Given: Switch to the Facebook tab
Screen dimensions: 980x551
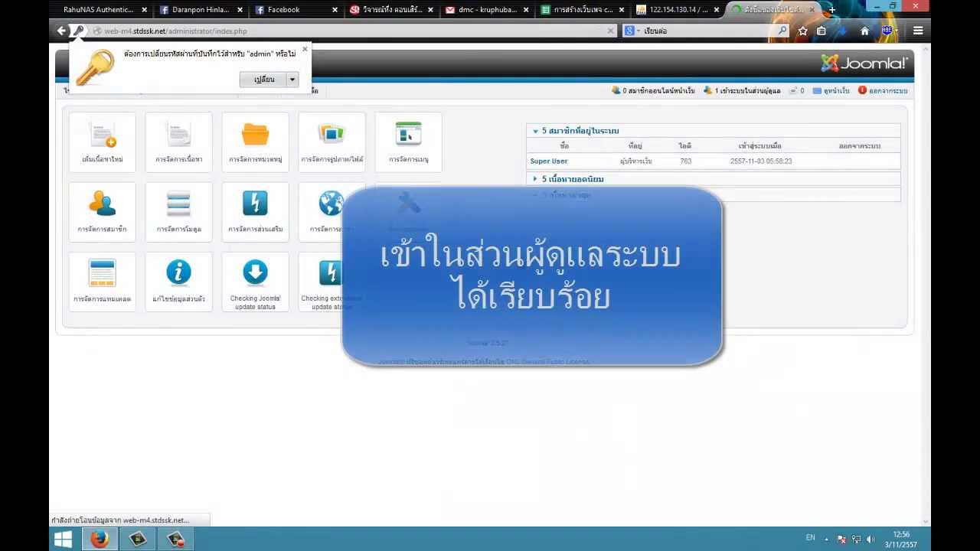Looking at the screenshot, I should tap(294, 10).
